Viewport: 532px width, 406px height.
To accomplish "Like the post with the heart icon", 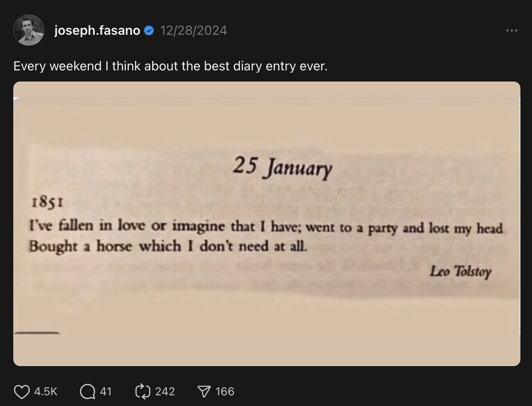I will tap(21, 391).
